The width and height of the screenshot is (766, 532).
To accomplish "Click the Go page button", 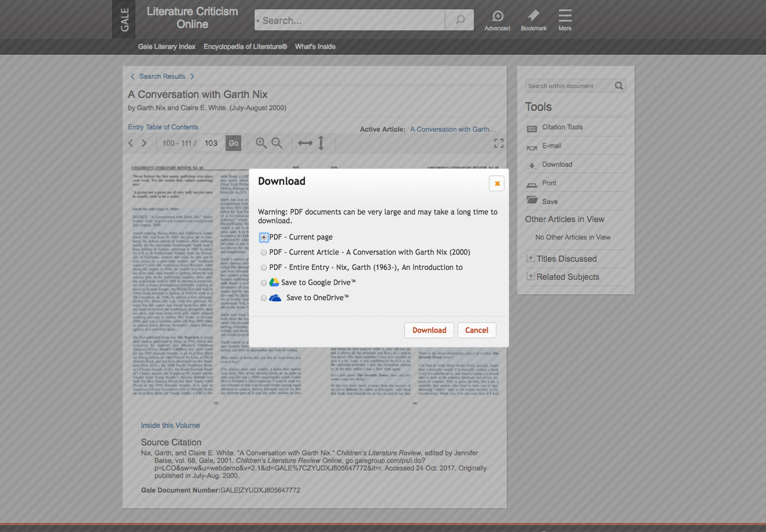I will point(233,143).
